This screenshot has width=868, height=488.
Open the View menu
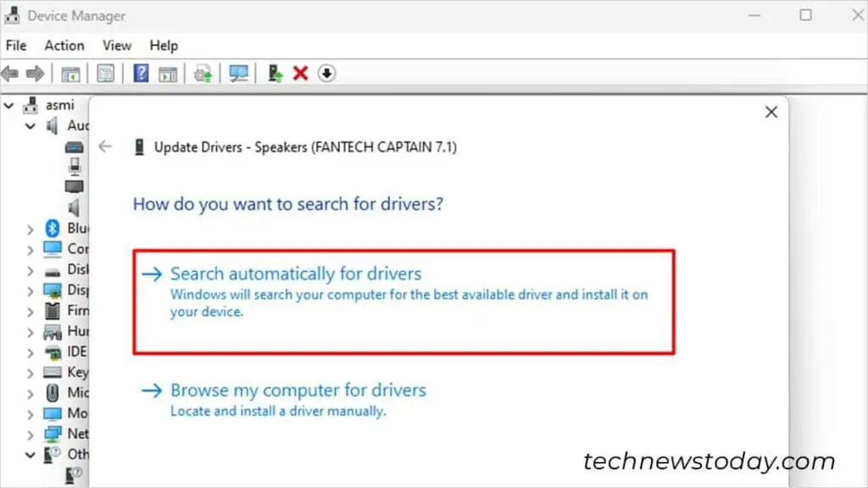116,45
